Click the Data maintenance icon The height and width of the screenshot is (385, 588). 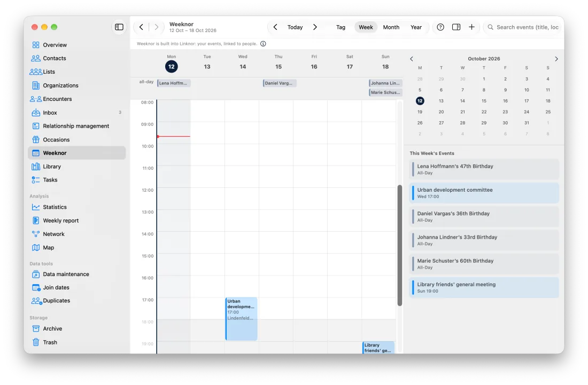[36, 274]
